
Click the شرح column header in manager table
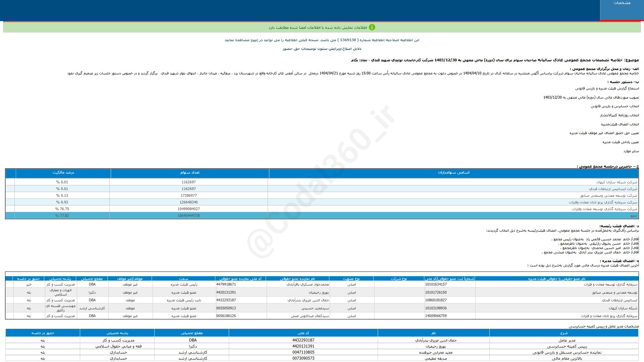pos(564,333)
